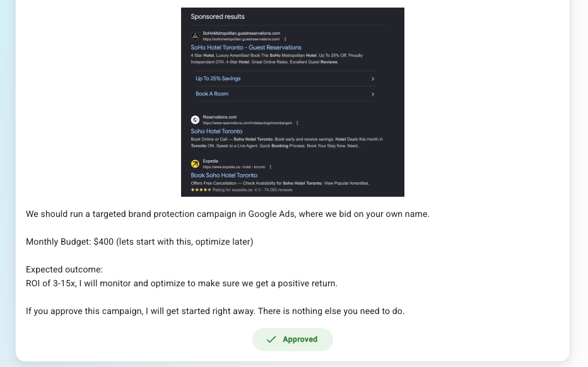This screenshot has height=367, width=588.
Task: Open the three-dot menu beside the sohometropolitan URL
Action: pos(285,39)
